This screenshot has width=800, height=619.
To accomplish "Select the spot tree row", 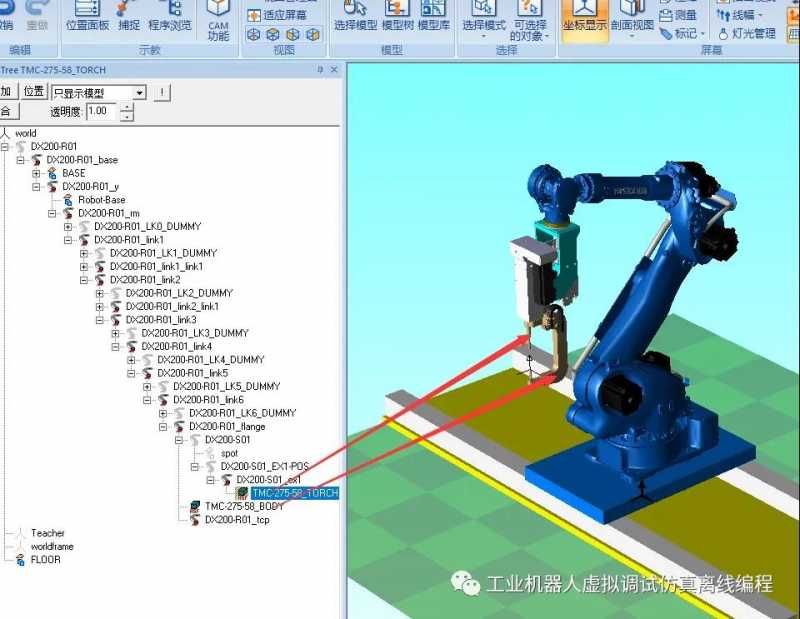I will [229, 453].
